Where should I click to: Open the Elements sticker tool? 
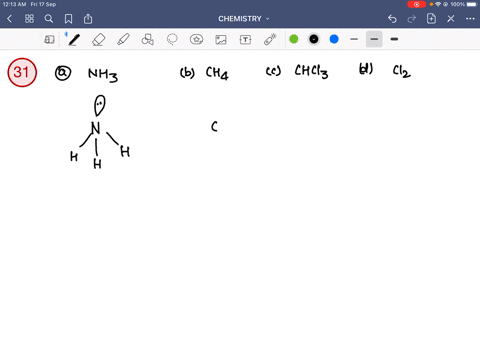[196, 39]
